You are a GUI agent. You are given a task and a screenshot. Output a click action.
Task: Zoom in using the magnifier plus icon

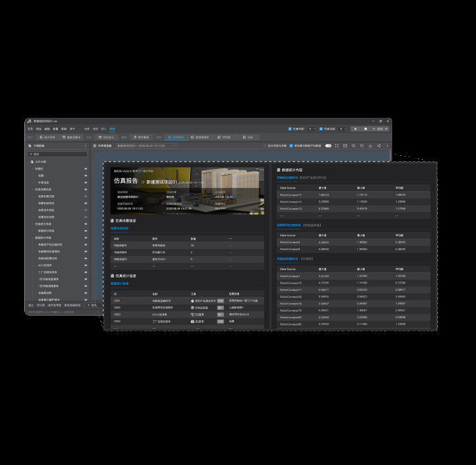(x=354, y=146)
